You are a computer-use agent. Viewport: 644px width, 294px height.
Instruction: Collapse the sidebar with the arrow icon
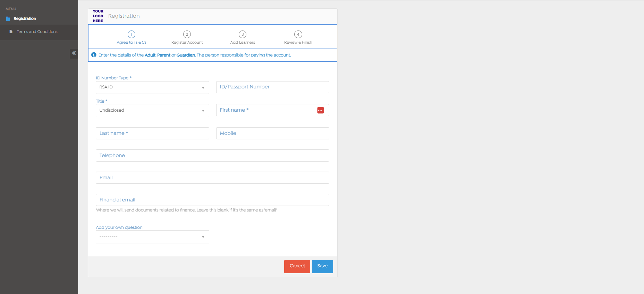[x=74, y=53]
